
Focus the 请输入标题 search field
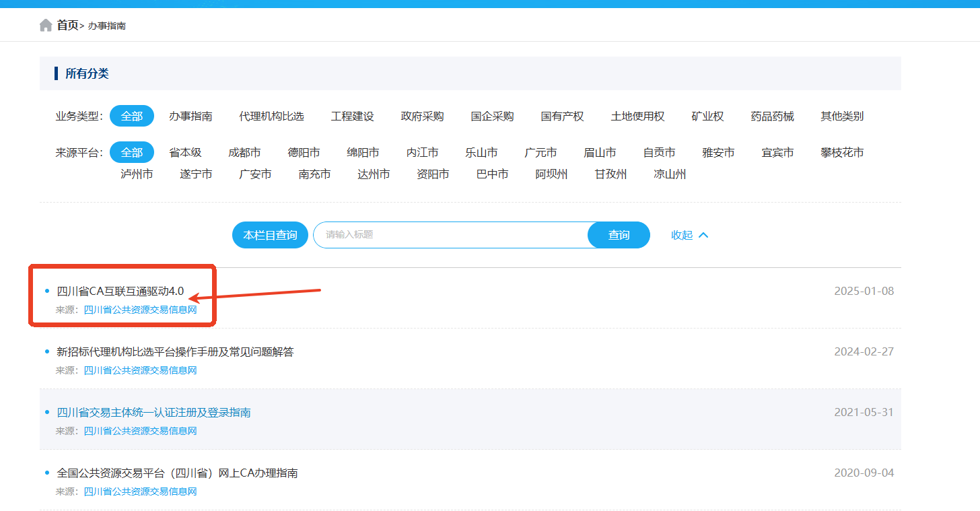point(451,235)
